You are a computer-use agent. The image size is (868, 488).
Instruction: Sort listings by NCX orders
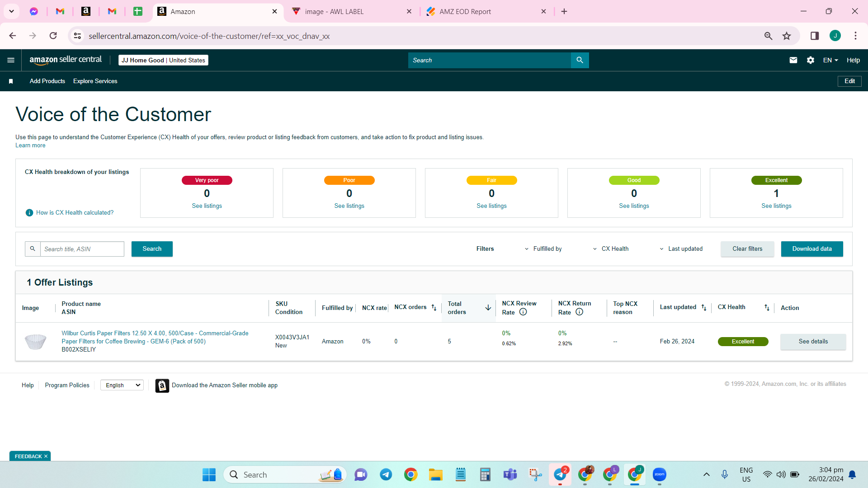(434, 308)
